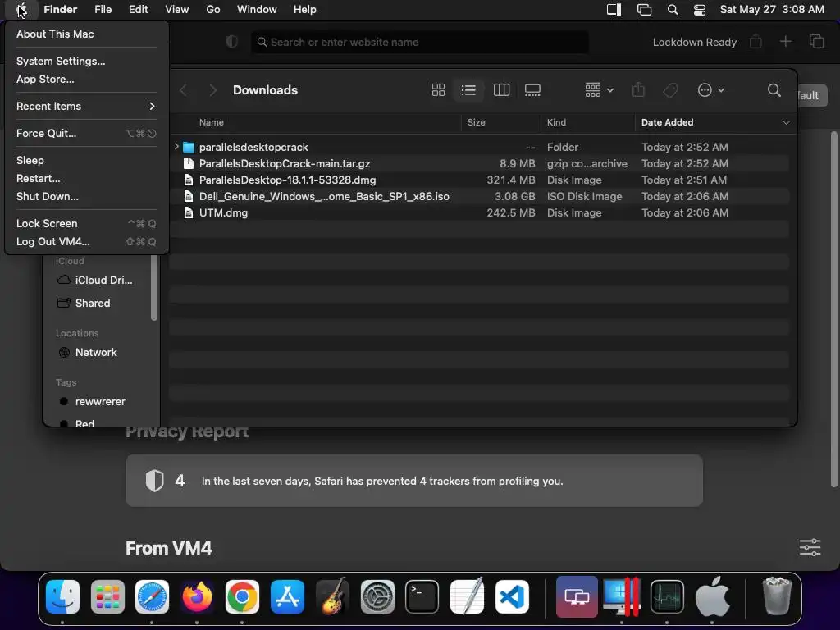Expand the parallelsdesktopcrack folder
The height and width of the screenshot is (630, 840).
pos(176,146)
